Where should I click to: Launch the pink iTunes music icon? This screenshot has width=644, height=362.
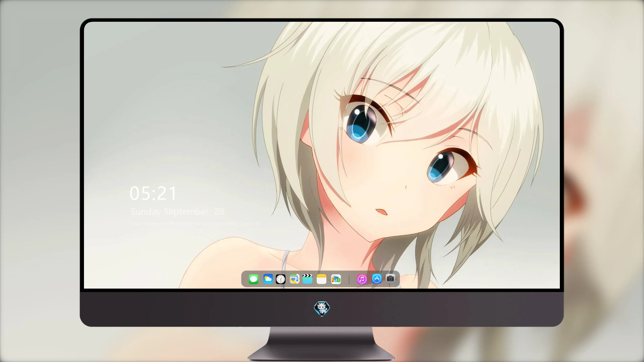(x=362, y=279)
